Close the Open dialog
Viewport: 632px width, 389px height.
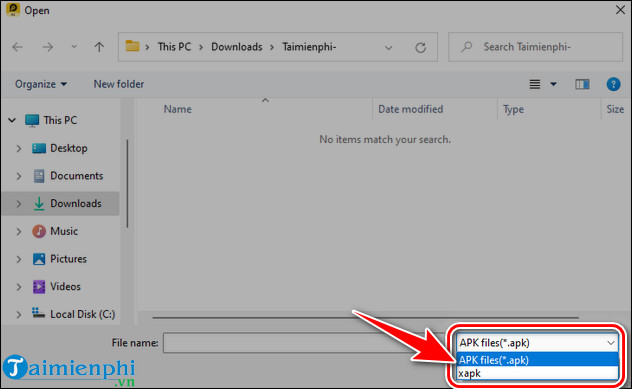[x=620, y=10]
